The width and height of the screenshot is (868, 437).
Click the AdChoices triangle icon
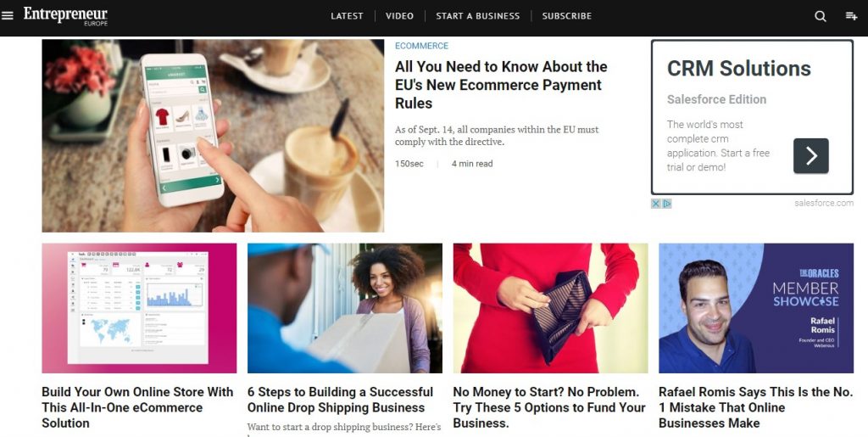click(666, 204)
